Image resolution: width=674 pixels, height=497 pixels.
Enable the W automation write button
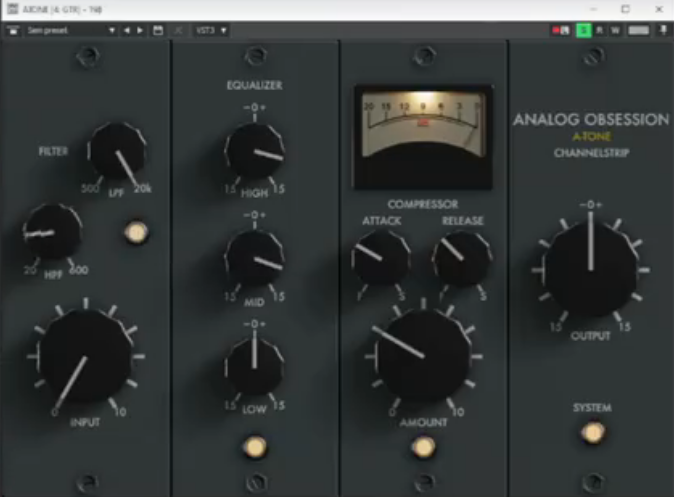tap(616, 31)
